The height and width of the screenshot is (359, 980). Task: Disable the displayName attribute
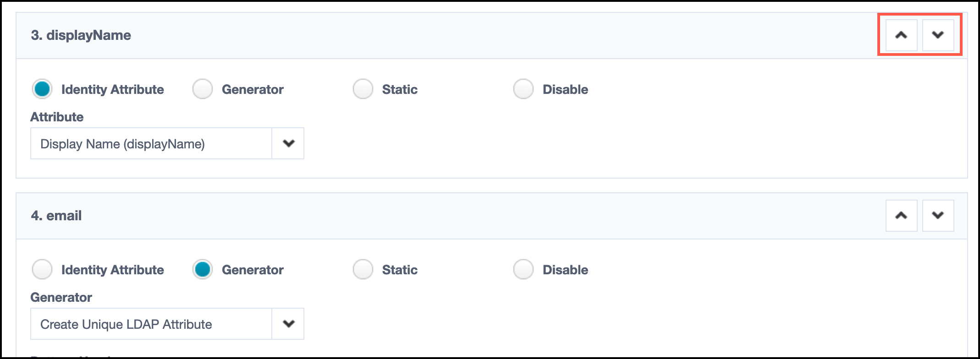click(x=523, y=89)
